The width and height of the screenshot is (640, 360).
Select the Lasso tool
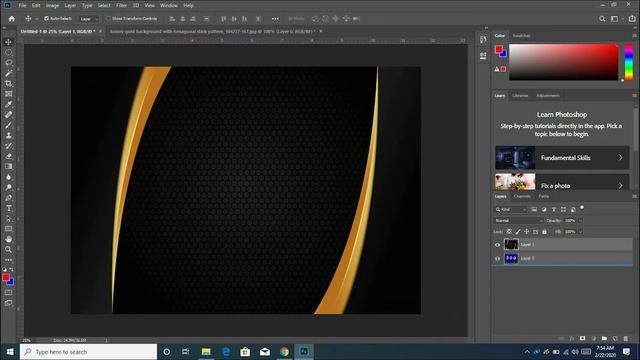coord(9,63)
